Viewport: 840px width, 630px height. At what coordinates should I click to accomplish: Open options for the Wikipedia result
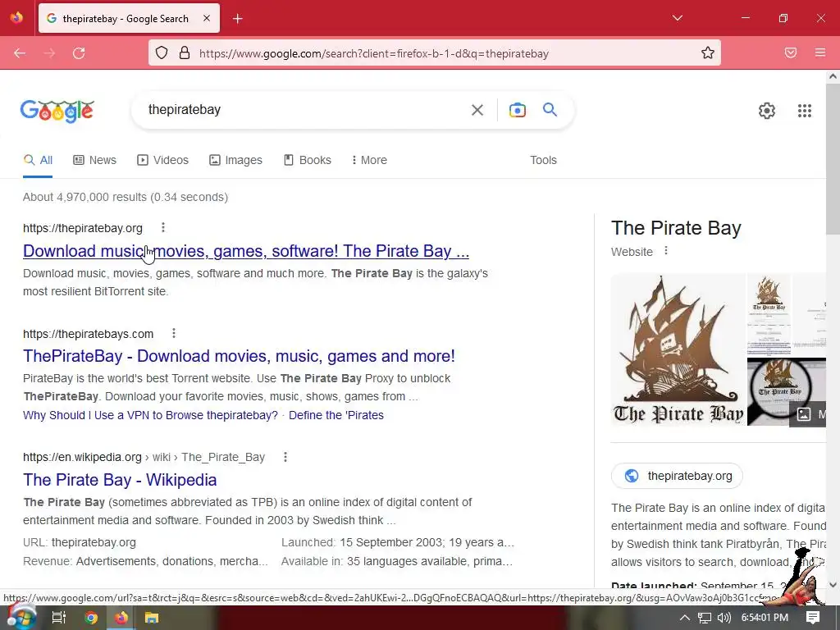(x=285, y=457)
